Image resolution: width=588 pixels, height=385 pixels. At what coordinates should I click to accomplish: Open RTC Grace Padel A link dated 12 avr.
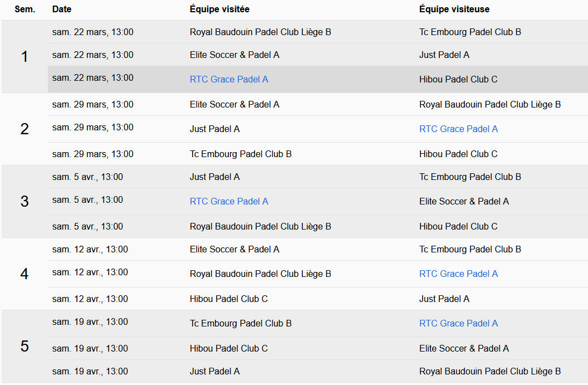458,274
